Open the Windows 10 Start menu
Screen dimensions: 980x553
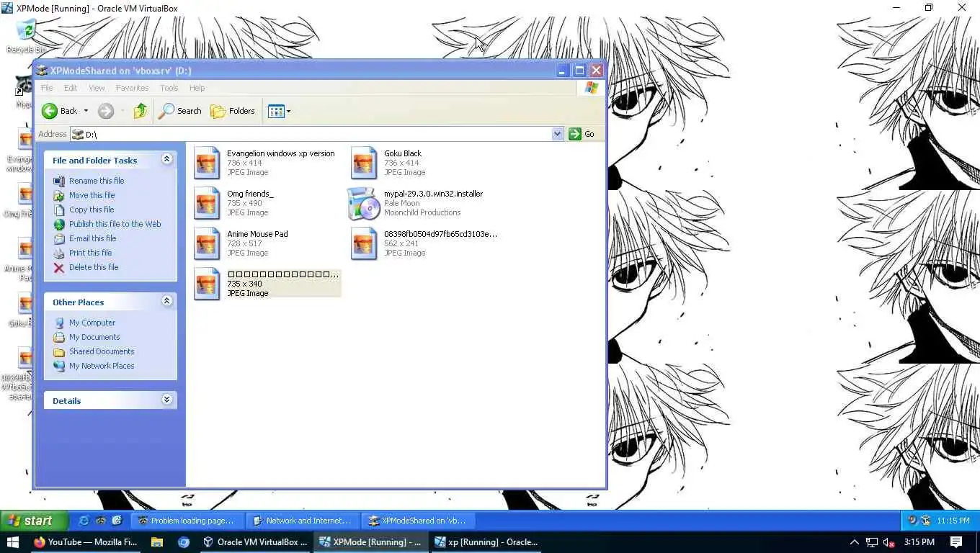[12, 542]
